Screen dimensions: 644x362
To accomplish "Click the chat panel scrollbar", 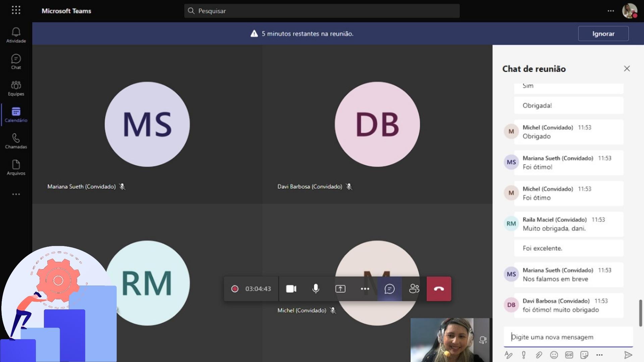I will [x=640, y=312].
